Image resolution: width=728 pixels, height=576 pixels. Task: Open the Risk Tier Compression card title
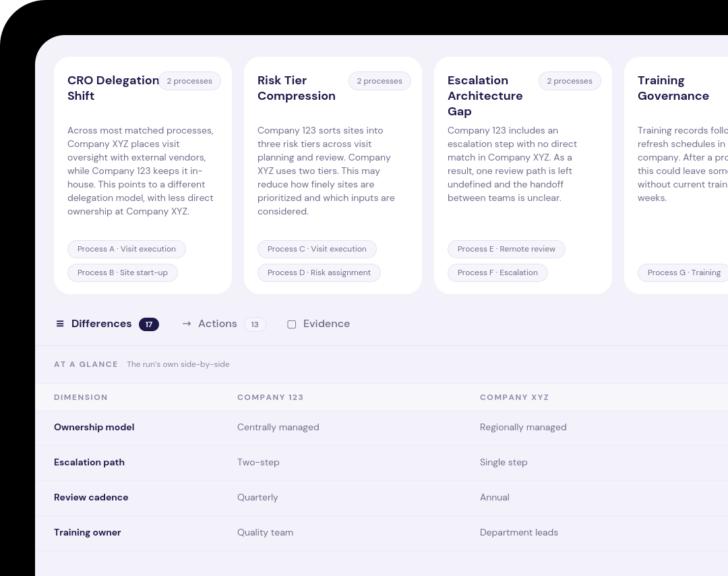tap(296, 88)
